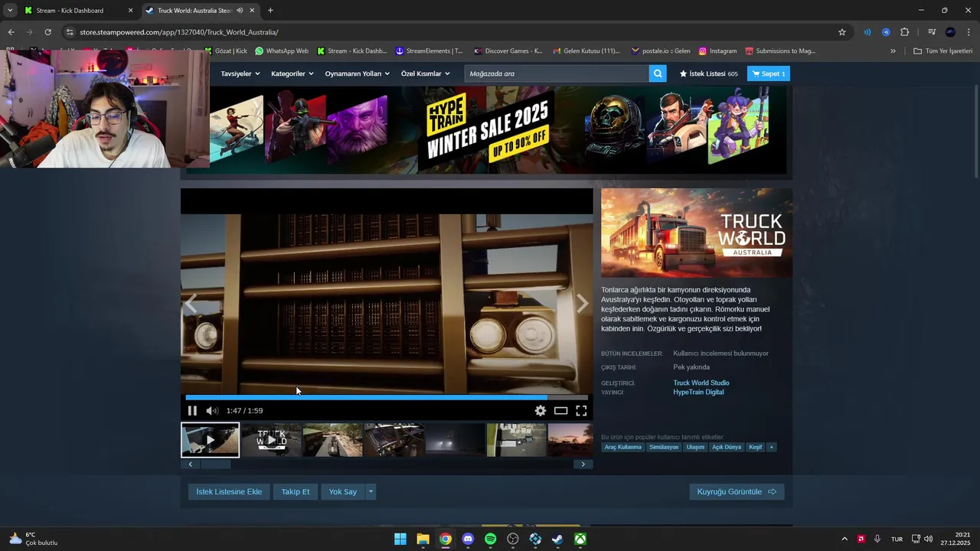Go to next media with right arrow

(x=582, y=304)
